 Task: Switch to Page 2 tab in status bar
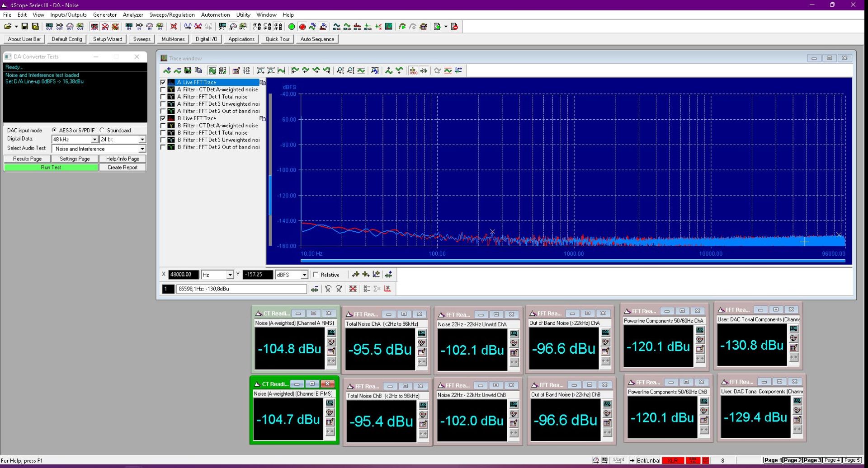(793, 460)
